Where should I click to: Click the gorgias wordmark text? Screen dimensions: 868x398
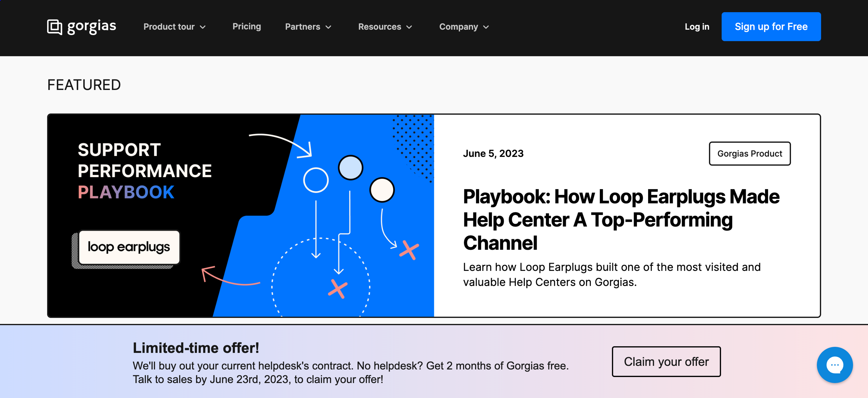[x=92, y=27]
